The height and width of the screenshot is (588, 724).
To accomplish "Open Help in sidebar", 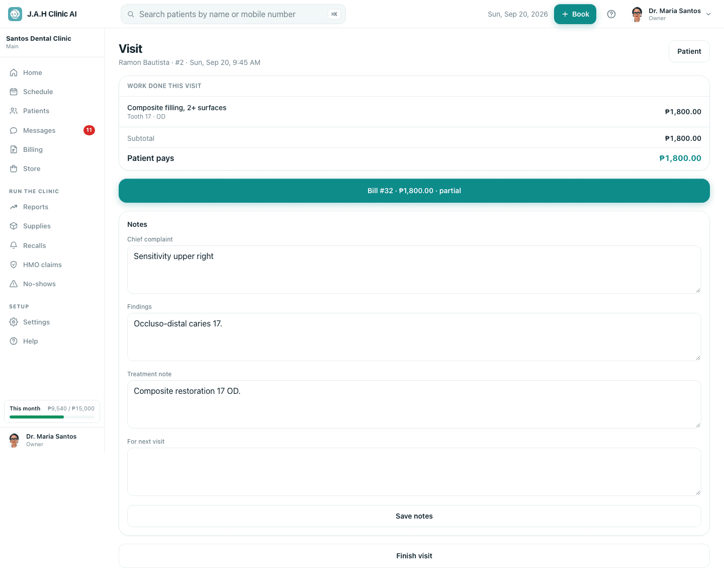I will [x=52, y=341].
